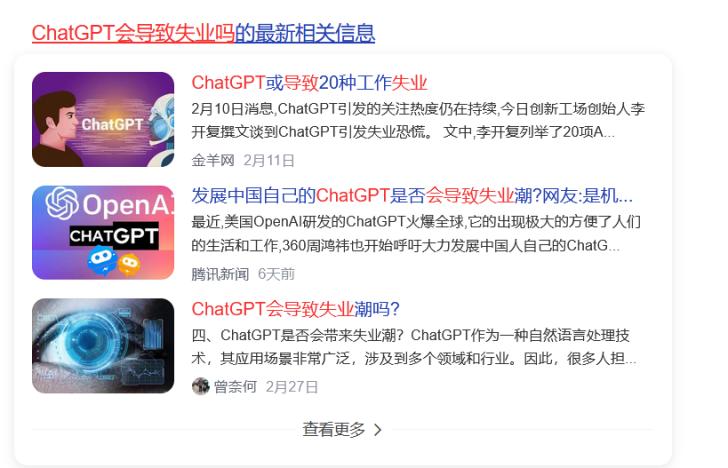The image size is (728, 468).
Task: Click the 的最新相关信息 blue part of the heading
Action: pos(305,33)
